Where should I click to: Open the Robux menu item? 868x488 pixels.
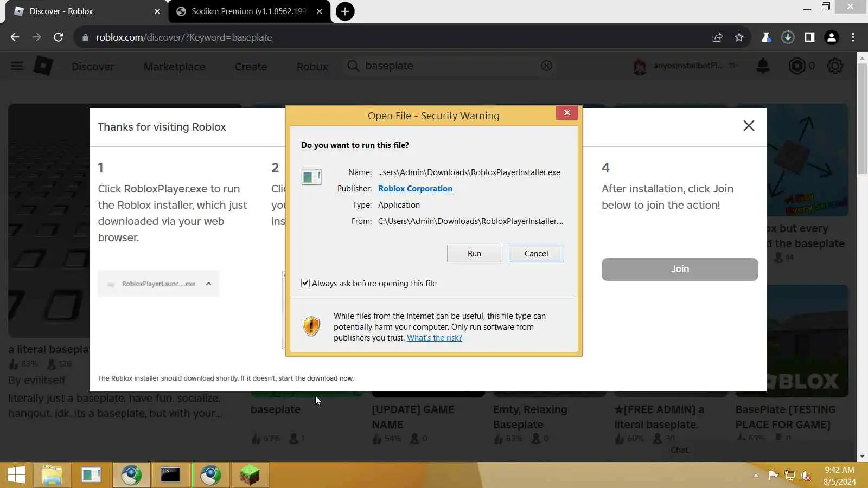(x=312, y=67)
